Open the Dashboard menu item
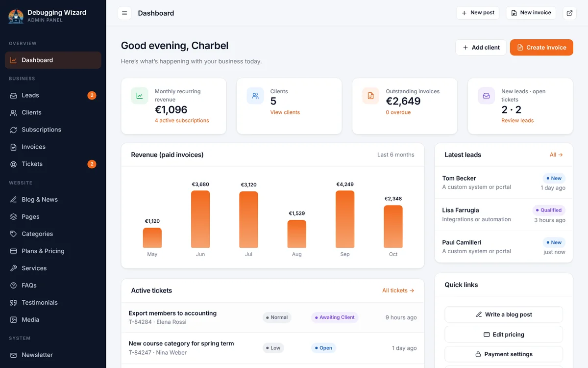Image resolution: width=588 pixels, height=368 pixels. 53,60
